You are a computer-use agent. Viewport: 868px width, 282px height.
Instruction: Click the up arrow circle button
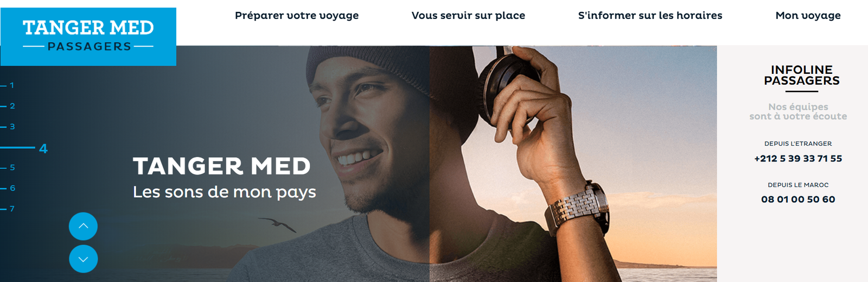coord(83,226)
